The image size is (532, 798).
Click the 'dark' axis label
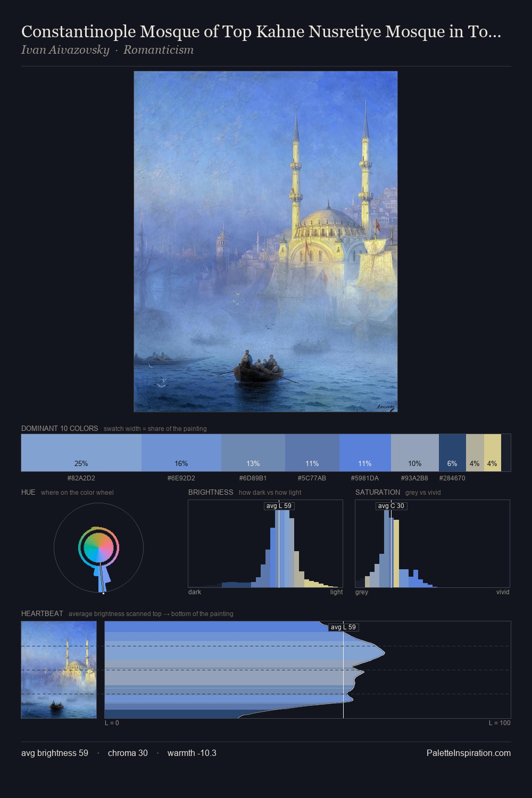coord(195,592)
